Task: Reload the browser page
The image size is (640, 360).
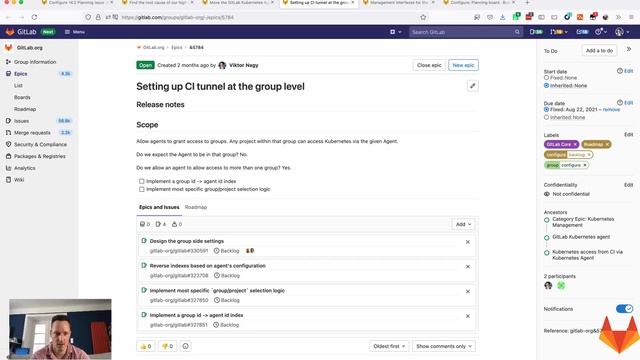Action: tap(34, 17)
